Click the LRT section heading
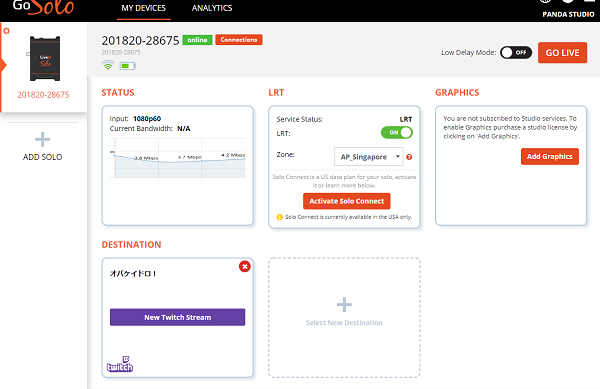 276,93
